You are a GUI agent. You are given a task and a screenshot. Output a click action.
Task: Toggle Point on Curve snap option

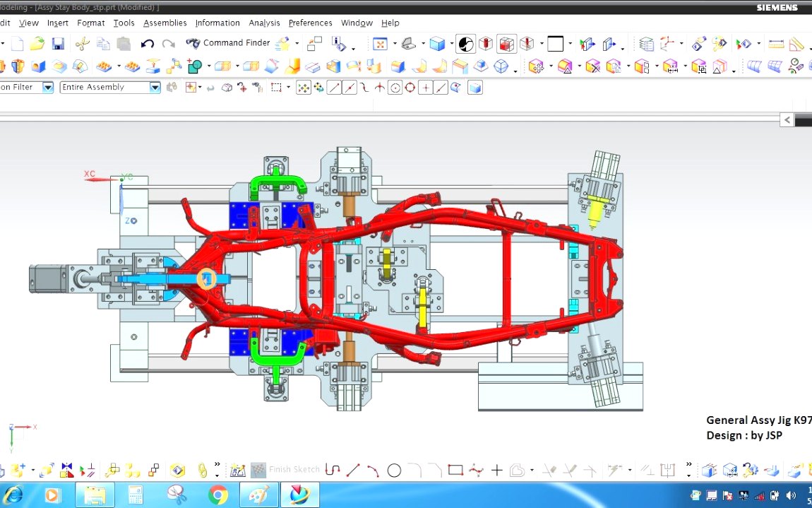(441, 88)
